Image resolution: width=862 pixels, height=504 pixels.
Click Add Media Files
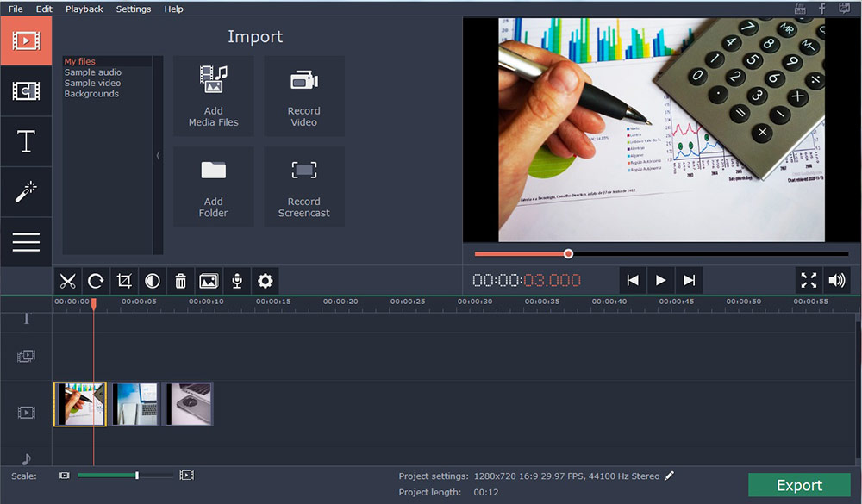tap(213, 96)
